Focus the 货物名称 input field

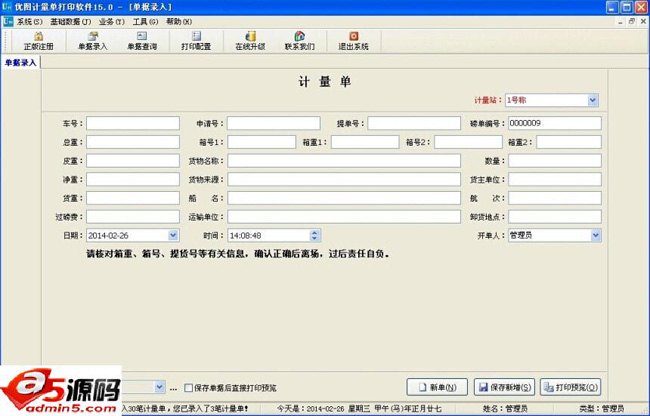(344, 161)
